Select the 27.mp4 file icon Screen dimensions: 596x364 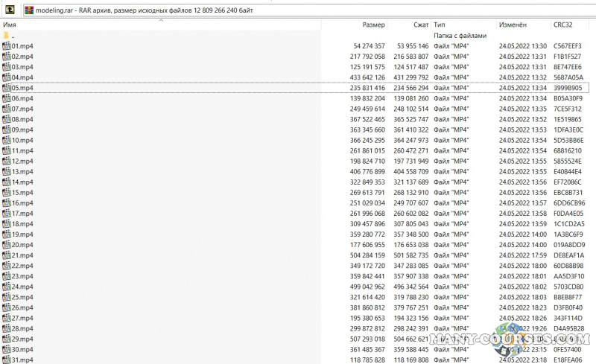point(7,318)
